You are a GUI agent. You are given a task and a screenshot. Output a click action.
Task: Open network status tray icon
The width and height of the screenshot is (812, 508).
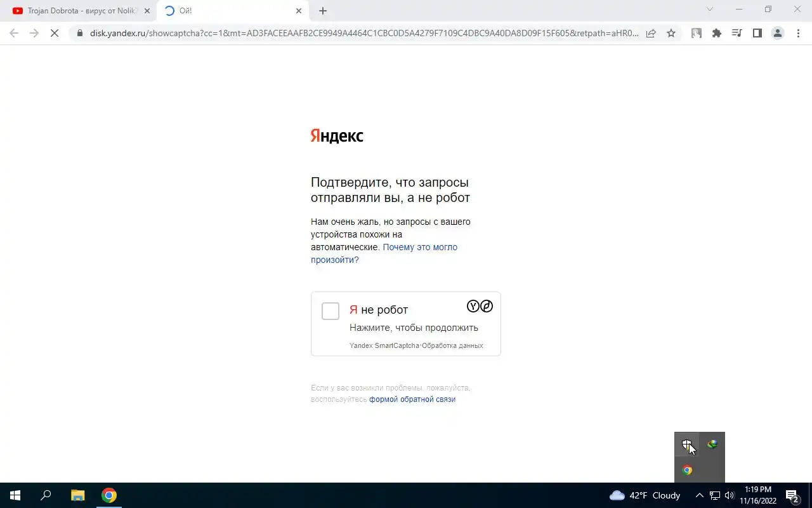(715, 495)
